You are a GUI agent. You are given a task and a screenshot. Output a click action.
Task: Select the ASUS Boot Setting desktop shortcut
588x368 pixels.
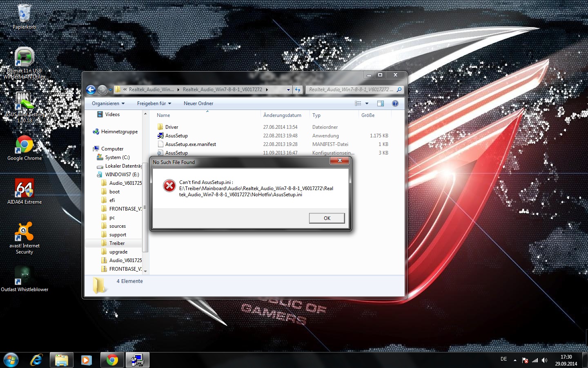[x=24, y=107]
